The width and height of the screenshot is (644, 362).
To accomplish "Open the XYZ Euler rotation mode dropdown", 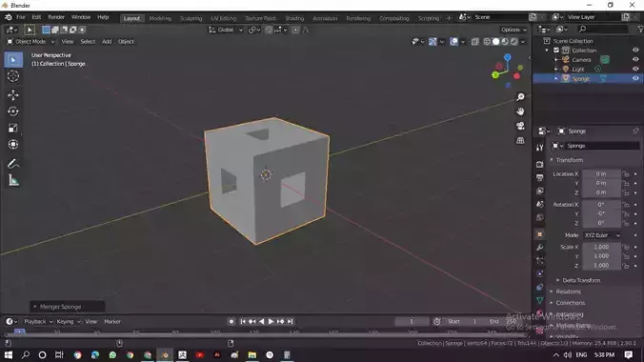I will [602, 235].
